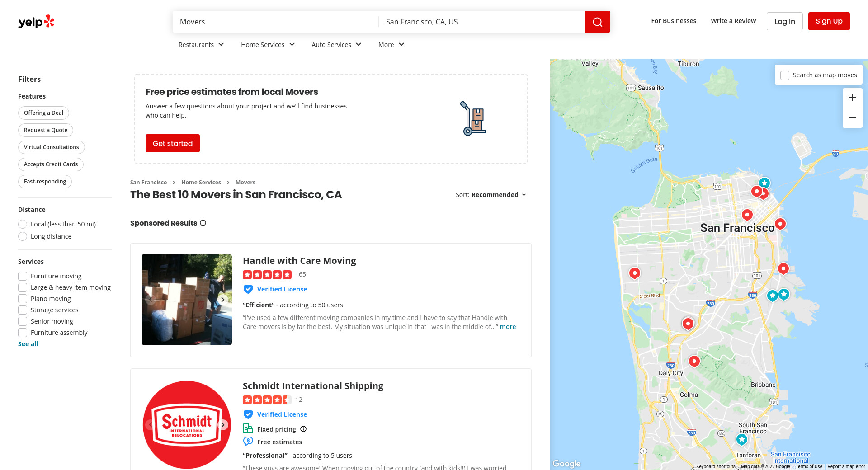Zoom in on the map
This screenshot has width=868, height=470.
[852, 98]
